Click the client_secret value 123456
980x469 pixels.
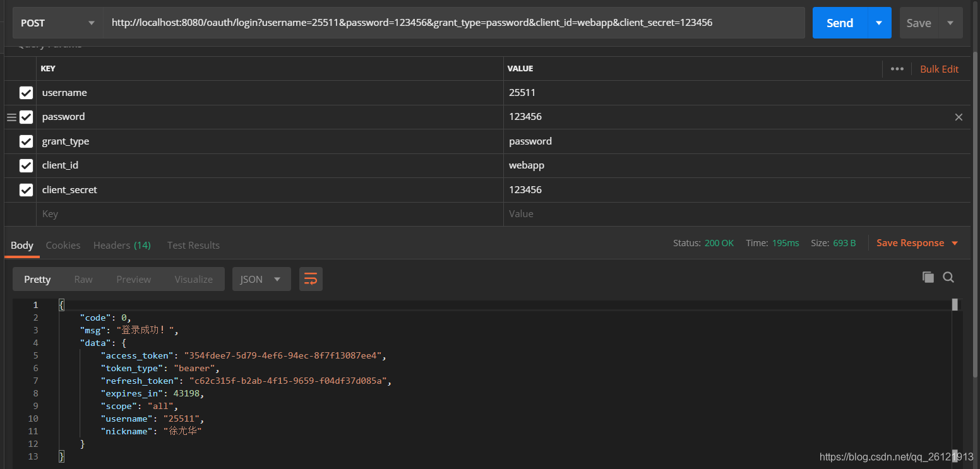click(x=737, y=189)
